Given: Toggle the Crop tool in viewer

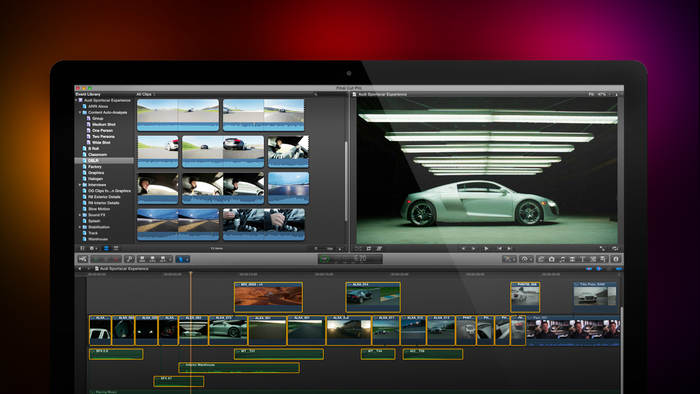Looking at the screenshot, I should (x=369, y=249).
